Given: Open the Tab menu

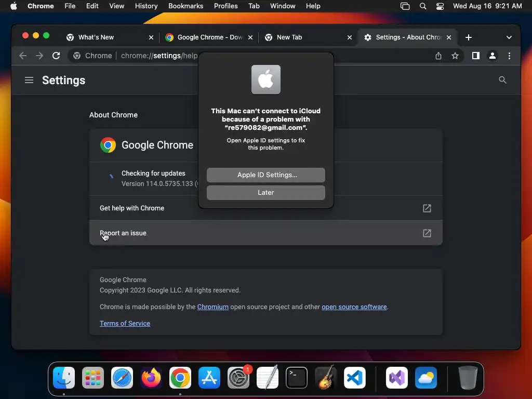Looking at the screenshot, I should tap(254, 6).
